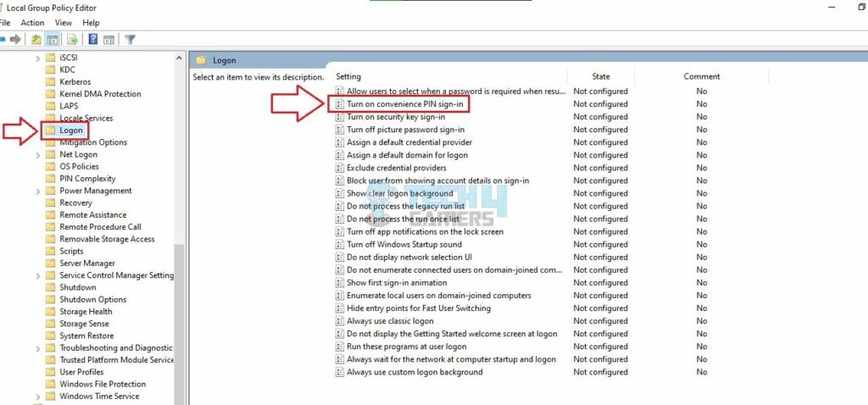Select 'Show clear logon background' setting
This screenshot has width=868, height=405.
tap(400, 193)
